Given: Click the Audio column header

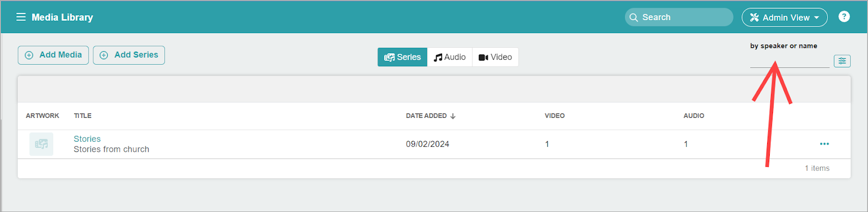Looking at the screenshot, I should tap(694, 116).
